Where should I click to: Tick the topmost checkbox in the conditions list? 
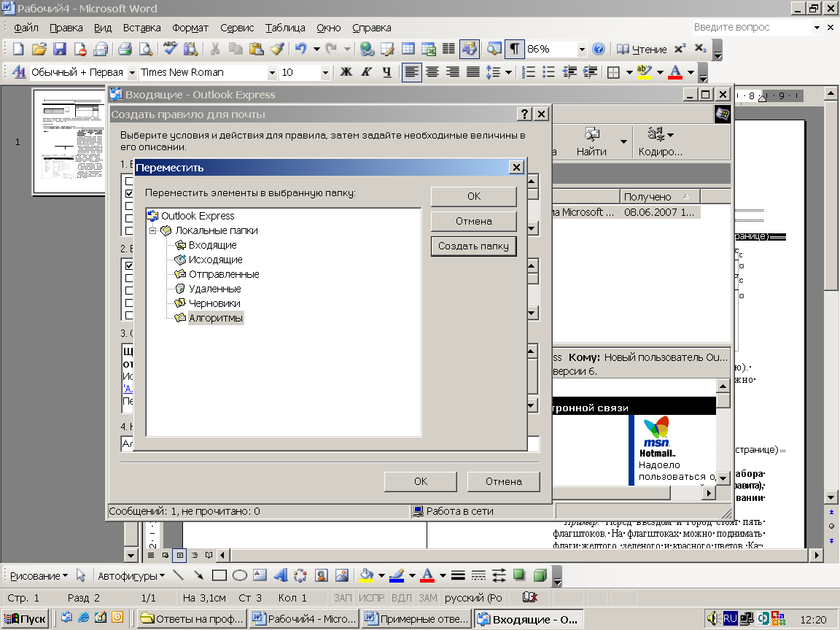click(x=129, y=181)
